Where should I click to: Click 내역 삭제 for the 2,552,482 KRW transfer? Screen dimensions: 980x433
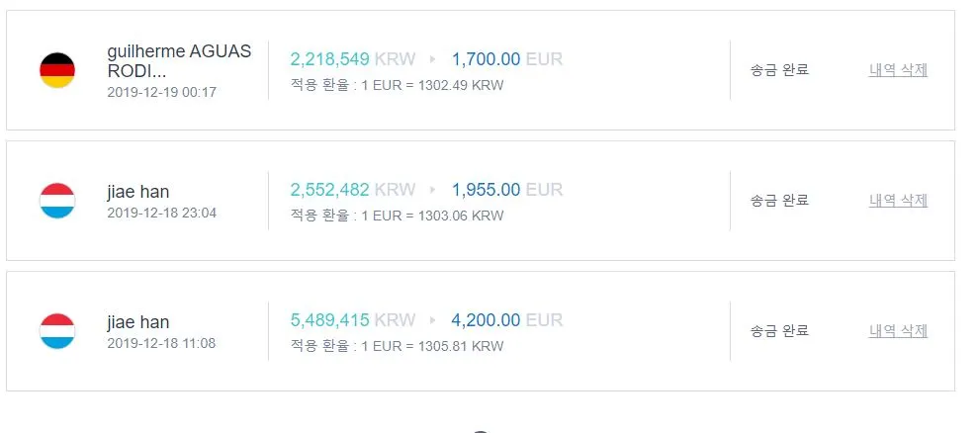pyautogui.click(x=898, y=201)
